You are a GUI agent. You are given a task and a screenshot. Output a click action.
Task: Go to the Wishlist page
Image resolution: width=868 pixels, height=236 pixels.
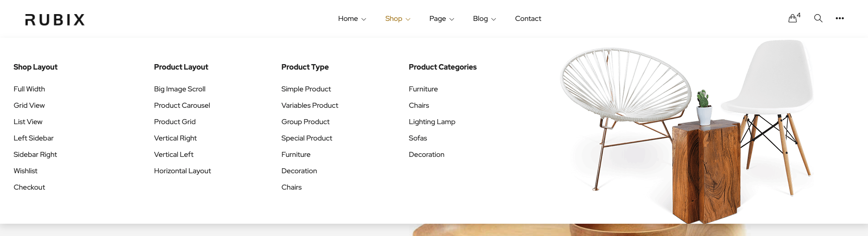[25, 171]
